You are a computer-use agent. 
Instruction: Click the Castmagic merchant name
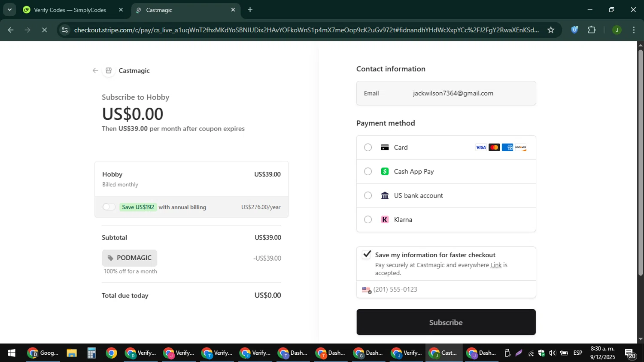[134, 70]
